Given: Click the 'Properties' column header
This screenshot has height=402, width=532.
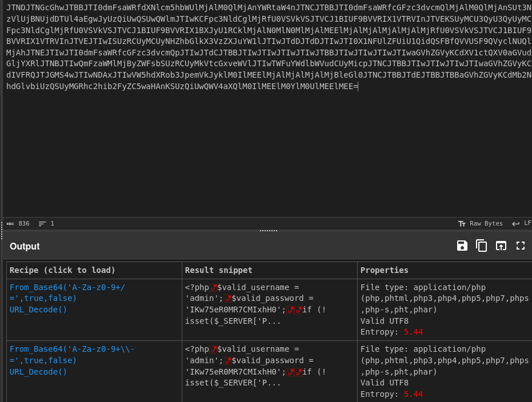Looking at the screenshot, I should [384, 270].
